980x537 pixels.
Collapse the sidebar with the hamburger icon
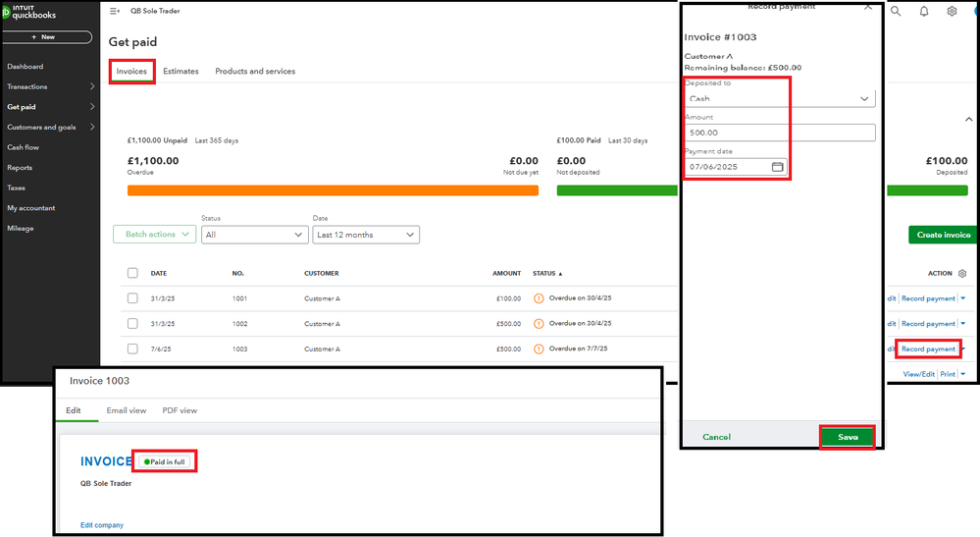[x=115, y=11]
